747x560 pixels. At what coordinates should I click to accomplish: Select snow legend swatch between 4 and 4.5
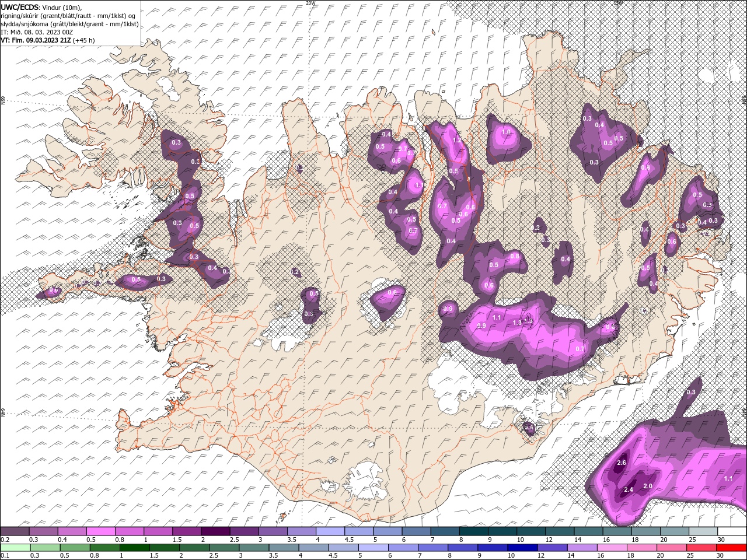tap(330, 531)
